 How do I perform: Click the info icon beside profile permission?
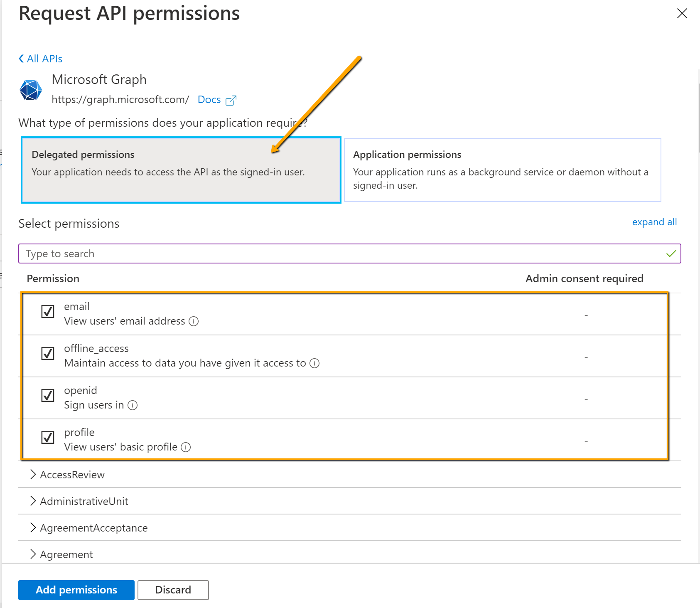coord(185,447)
